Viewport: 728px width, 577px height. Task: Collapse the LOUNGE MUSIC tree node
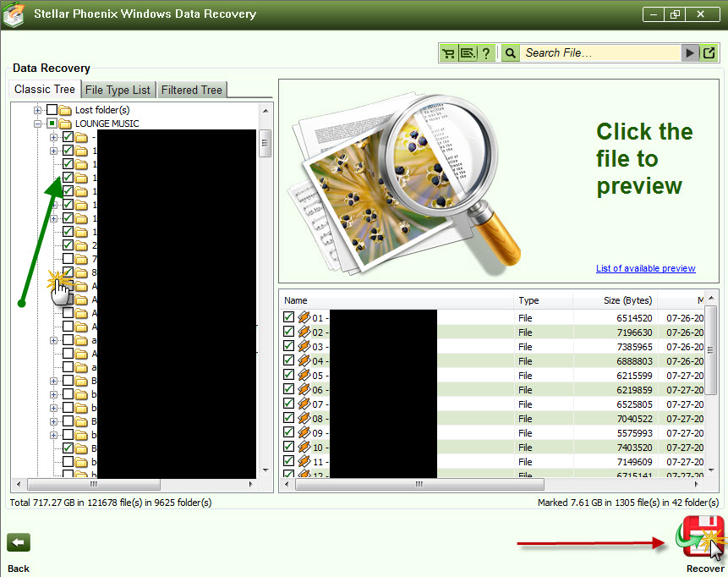click(x=37, y=124)
